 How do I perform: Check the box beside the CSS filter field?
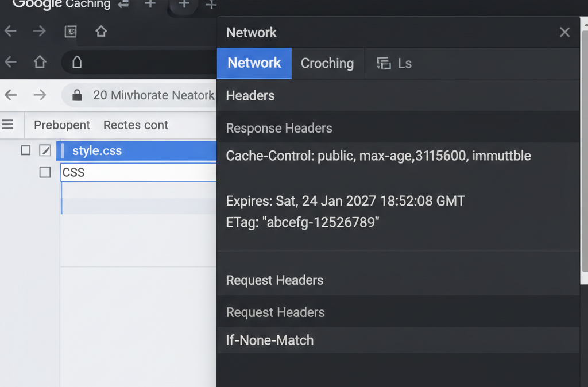(x=45, y=172)
